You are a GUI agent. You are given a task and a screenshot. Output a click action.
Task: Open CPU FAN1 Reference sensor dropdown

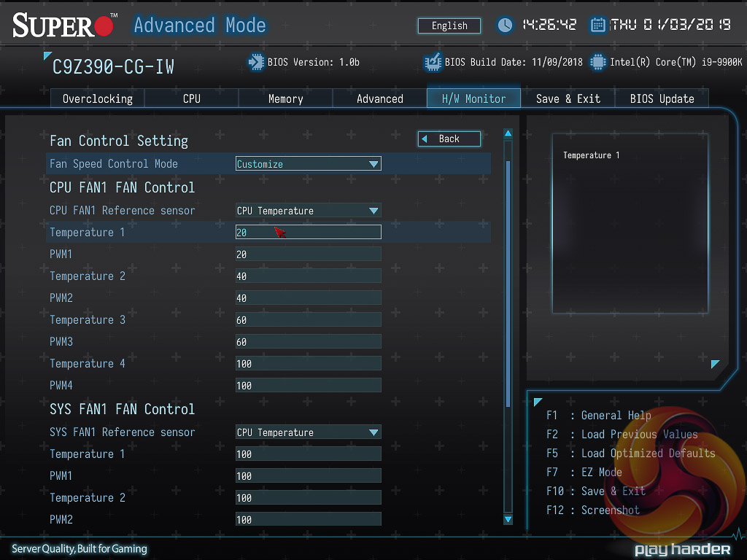click(309, 211)
